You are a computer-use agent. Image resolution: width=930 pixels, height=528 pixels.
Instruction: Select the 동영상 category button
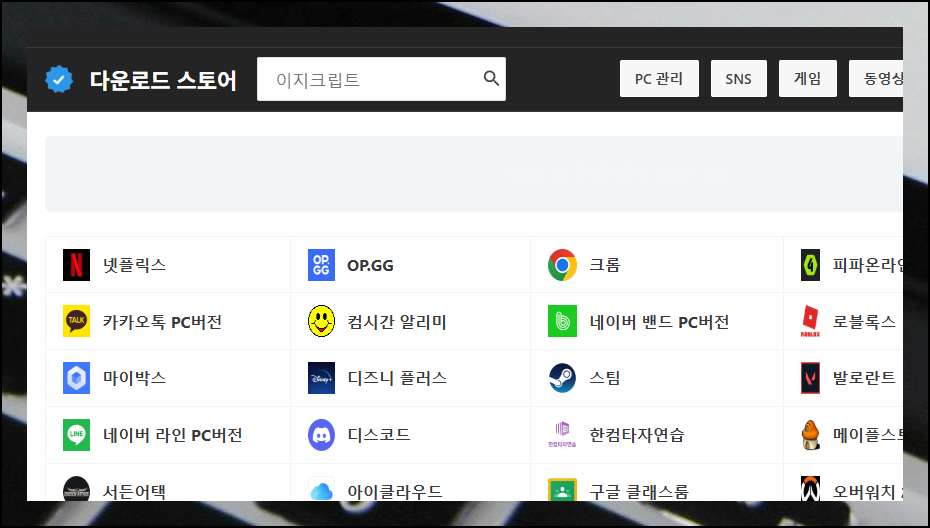(x=876, y=78)
